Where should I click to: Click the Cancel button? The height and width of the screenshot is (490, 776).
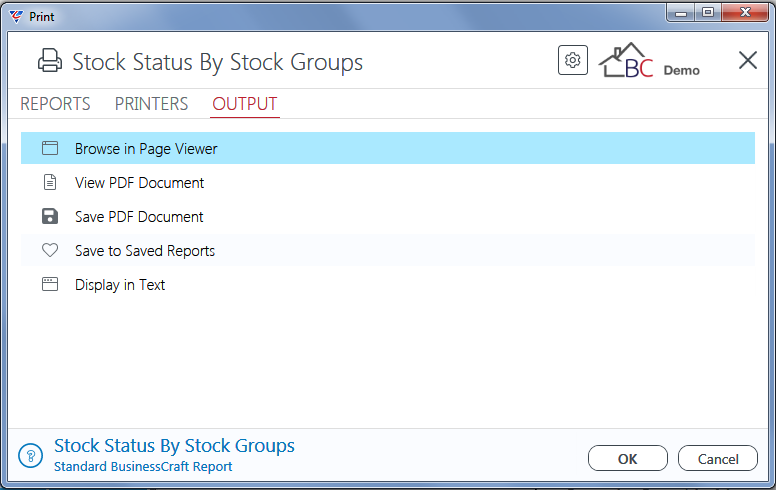(x=718, y=458)
